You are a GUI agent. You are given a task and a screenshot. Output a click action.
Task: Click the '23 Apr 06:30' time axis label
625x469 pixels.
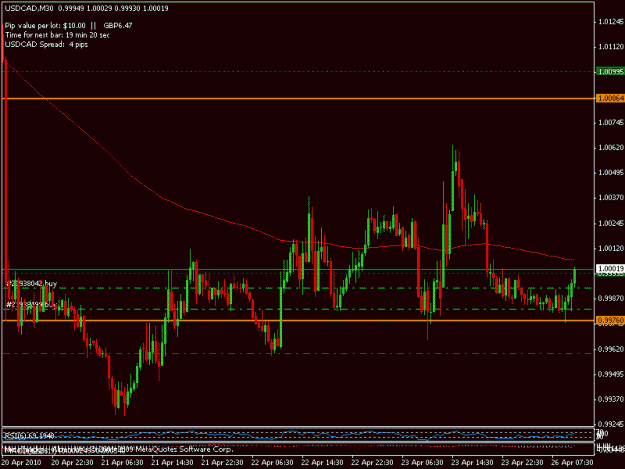point(422,463)
